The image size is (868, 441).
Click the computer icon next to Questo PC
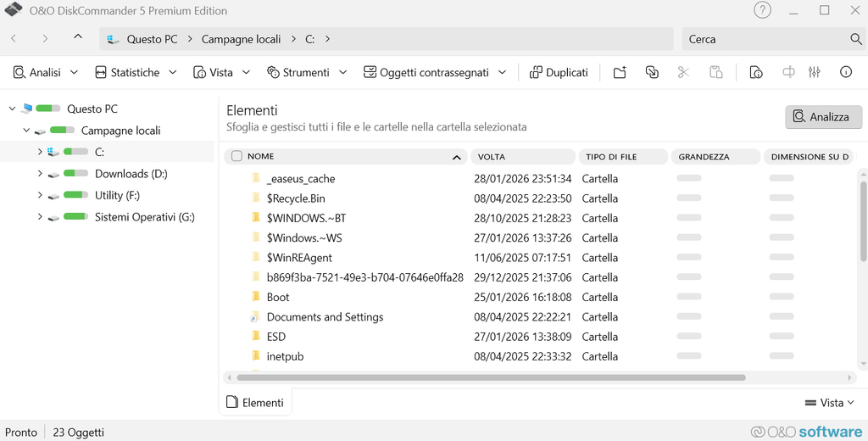(26, 109)
